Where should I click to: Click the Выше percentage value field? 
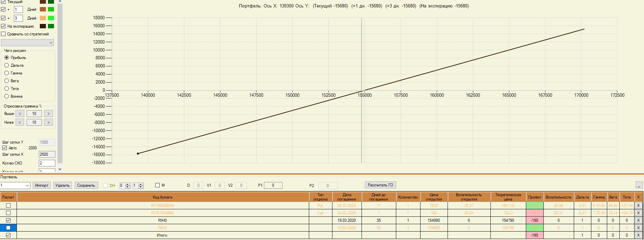(x=34, y=114)
